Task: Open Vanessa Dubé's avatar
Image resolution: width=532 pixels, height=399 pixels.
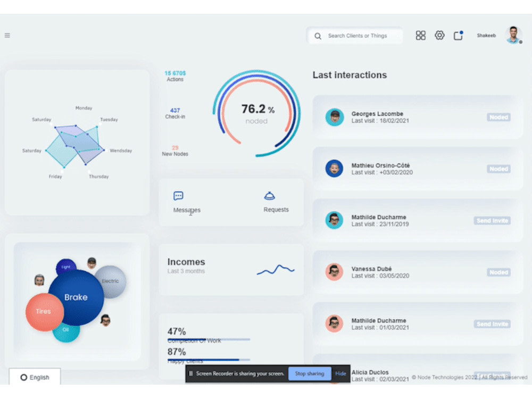Action: [335, 272]
